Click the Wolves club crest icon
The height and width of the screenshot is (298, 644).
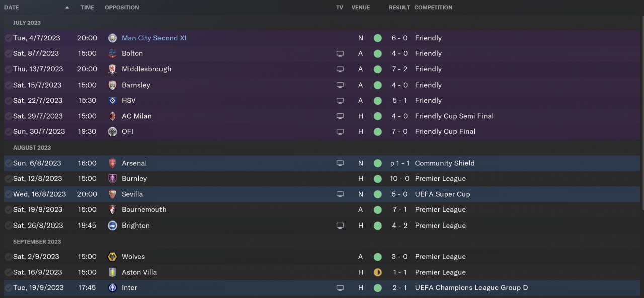pyautogui.click(x=112, y=257)
